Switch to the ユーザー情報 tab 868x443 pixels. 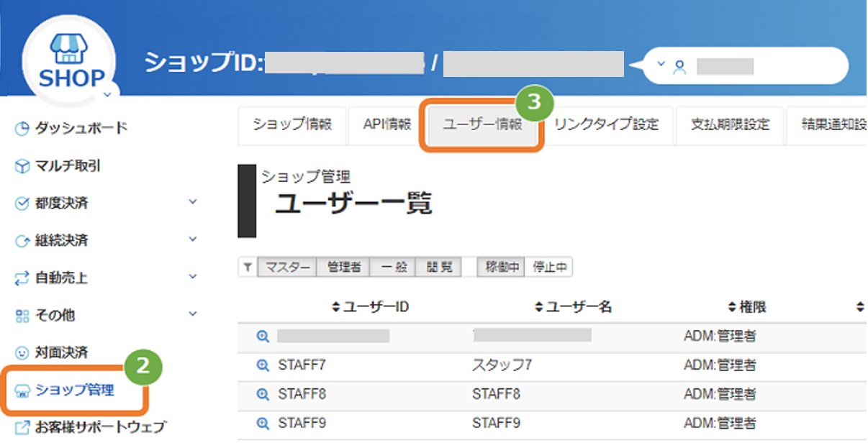482,125
